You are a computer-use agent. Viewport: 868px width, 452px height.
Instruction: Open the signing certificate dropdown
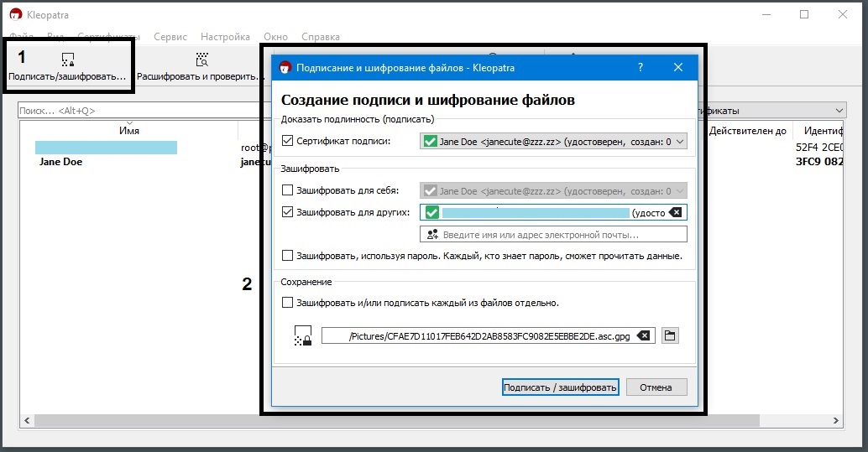click(x=553, y=142)
